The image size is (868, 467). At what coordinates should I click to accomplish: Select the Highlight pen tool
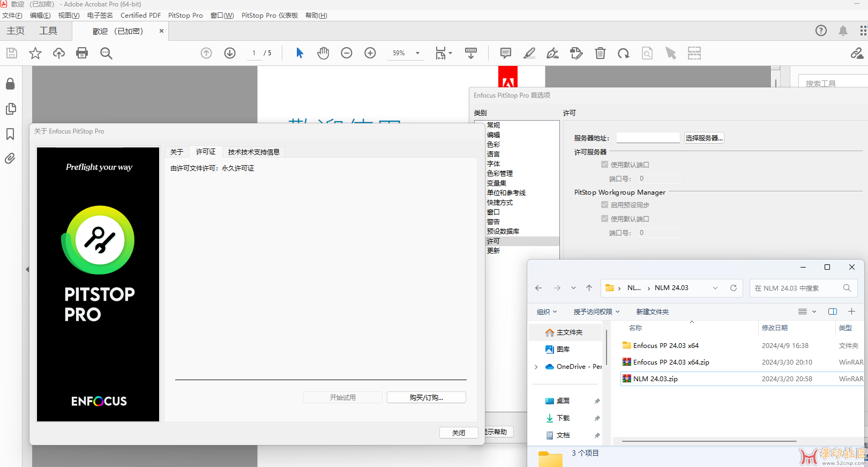[529, 53]
